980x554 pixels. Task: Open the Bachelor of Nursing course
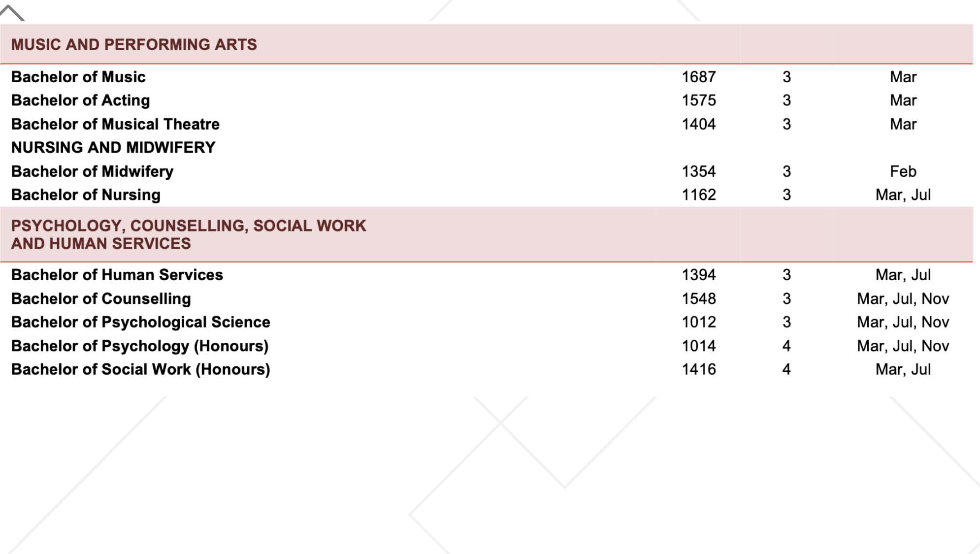click(x=86, y=195)
